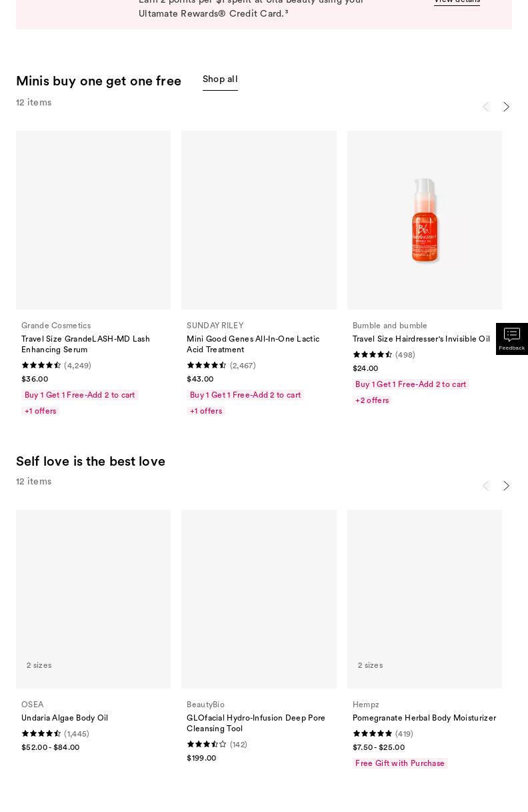Open Mini Good Genes Lactic Acid Treatment
Image resolution: width=528 pixels, height=812 pixels.
tap(253, 344)
